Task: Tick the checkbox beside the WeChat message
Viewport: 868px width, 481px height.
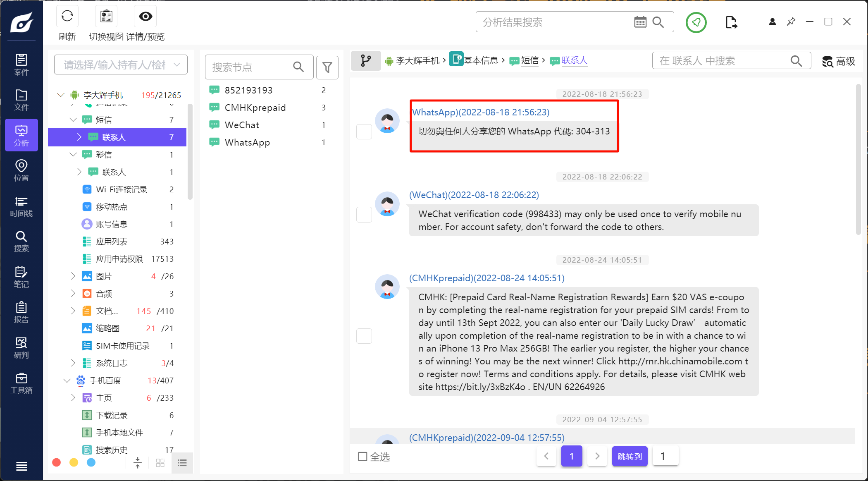Action: pos(364,214)
